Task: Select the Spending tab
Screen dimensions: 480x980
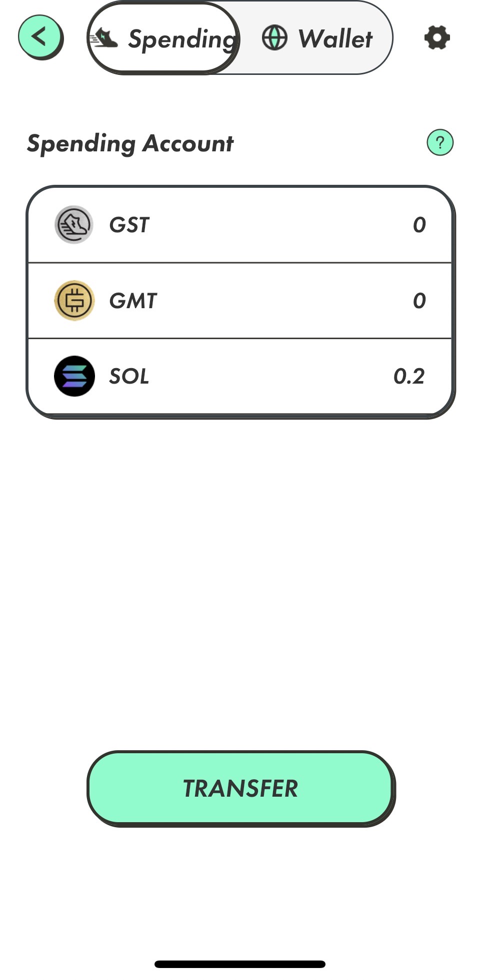Action: click(163, 38)
